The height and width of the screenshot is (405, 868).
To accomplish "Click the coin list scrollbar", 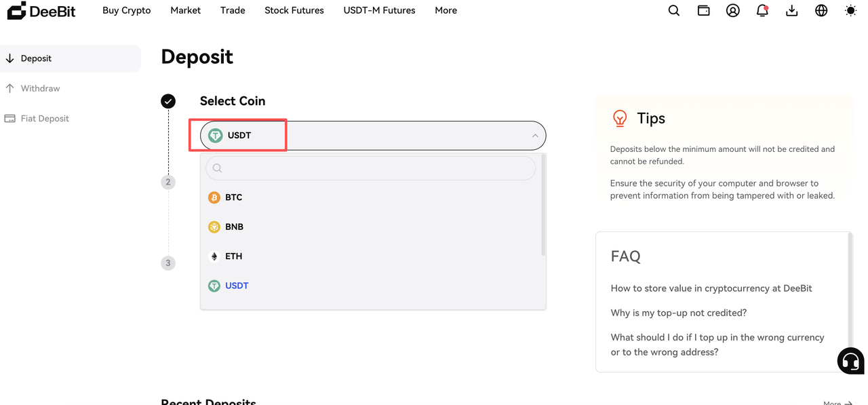I will pyautogui.click(x=543, y=206).
